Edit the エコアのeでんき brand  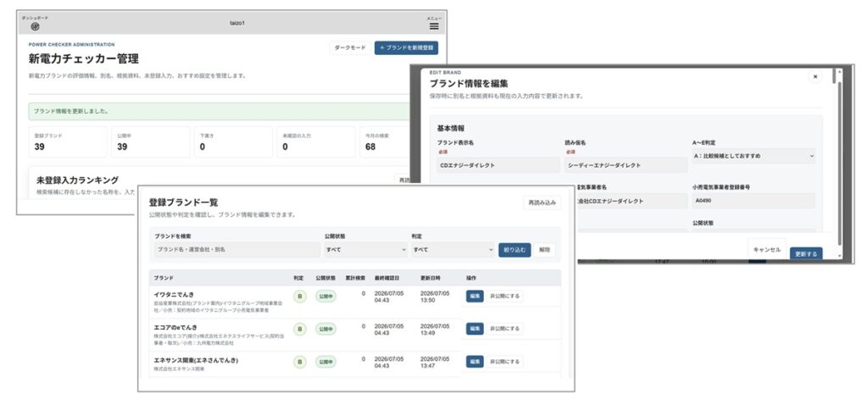[x=475, y=329]
